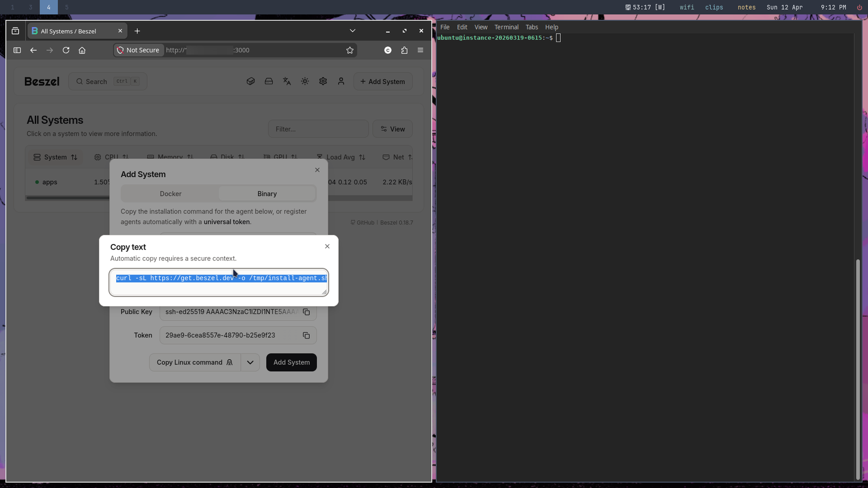Go back in the browser
Screen dimensions: 868x488
coord(33,50)
